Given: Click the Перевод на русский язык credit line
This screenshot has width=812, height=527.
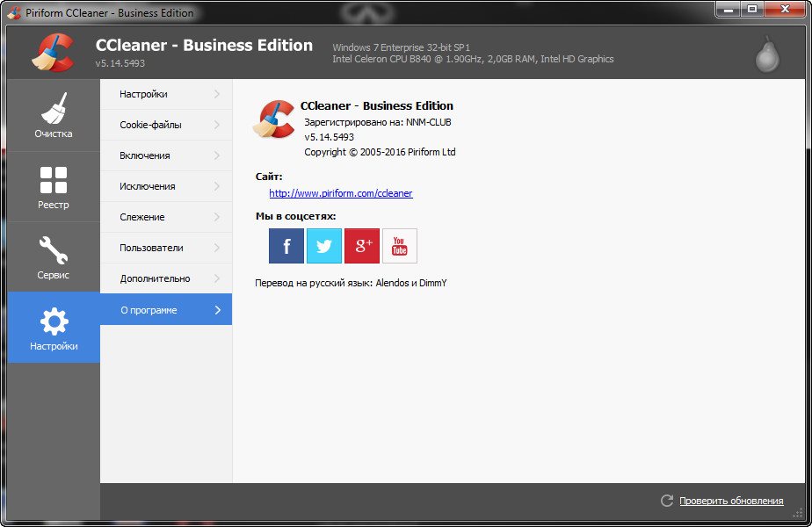Looking at the screenshot, I should point(351,283).
